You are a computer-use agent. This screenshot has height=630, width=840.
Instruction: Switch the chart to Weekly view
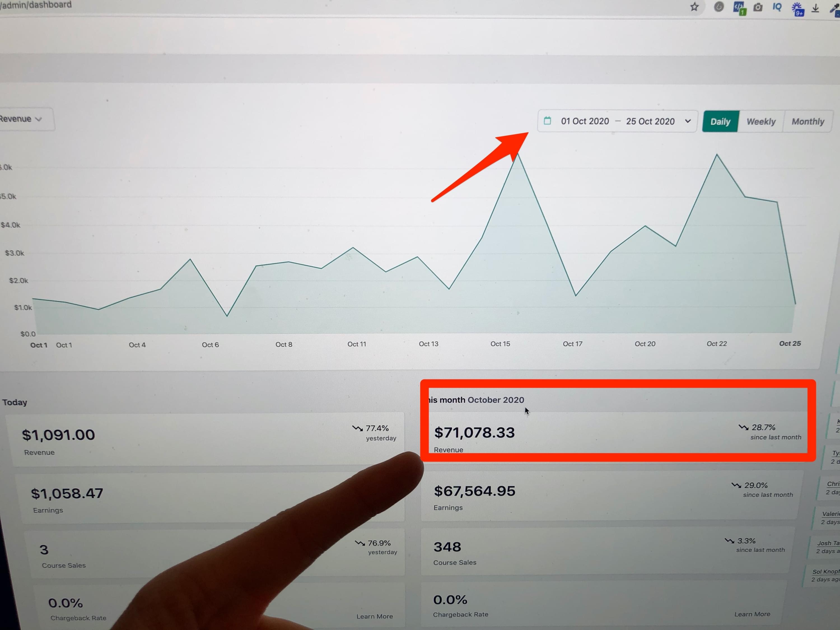click(761, 122)
